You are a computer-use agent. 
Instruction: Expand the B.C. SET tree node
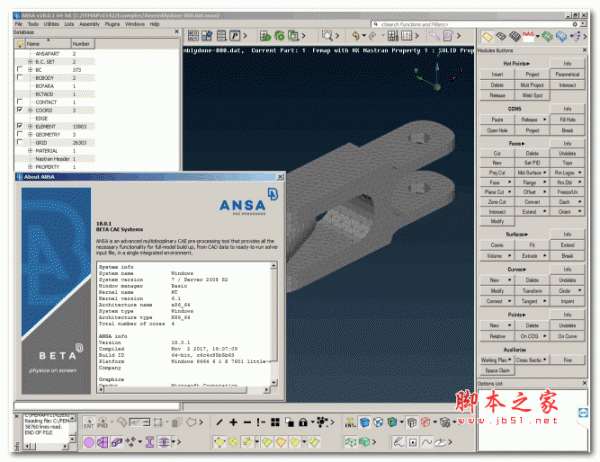pos(30,62)
